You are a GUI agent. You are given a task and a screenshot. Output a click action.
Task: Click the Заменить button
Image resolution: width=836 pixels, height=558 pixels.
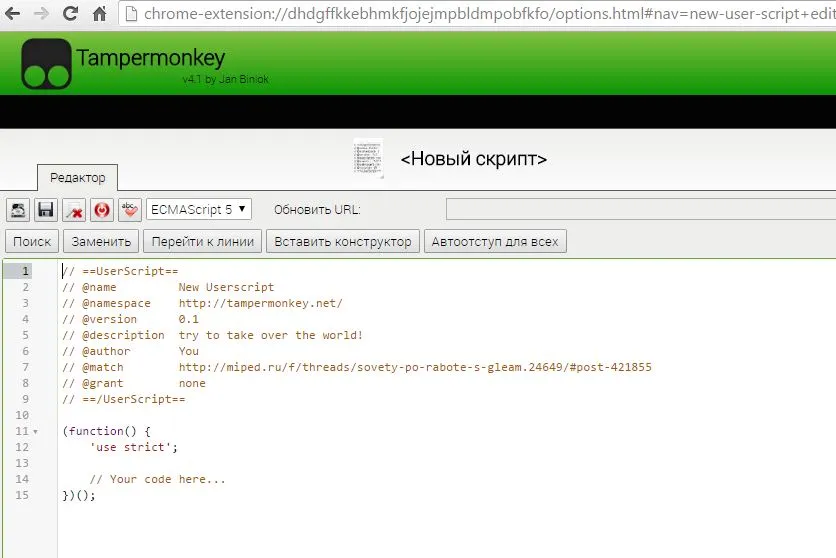click(x=101, y=241)
